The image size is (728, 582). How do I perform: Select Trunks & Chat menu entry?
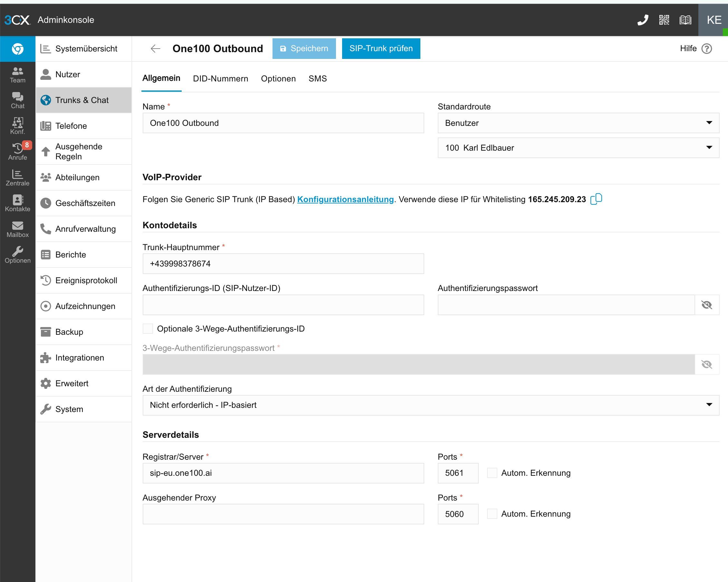point(83,100)
